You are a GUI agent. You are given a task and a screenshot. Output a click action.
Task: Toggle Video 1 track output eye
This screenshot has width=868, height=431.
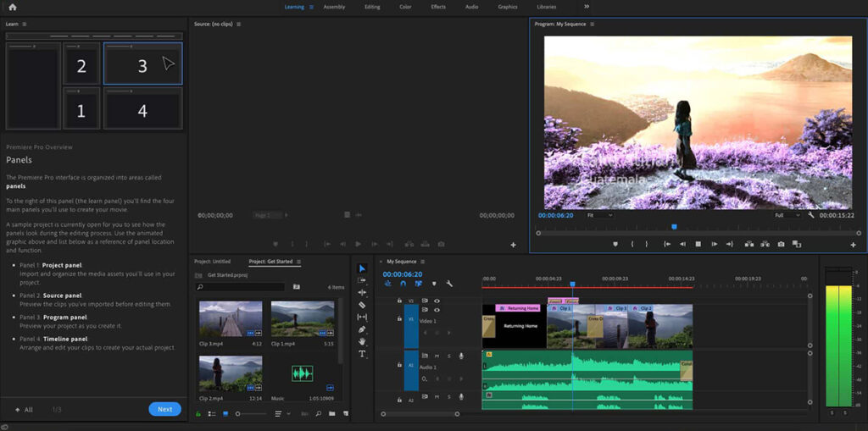click(437, 310)
